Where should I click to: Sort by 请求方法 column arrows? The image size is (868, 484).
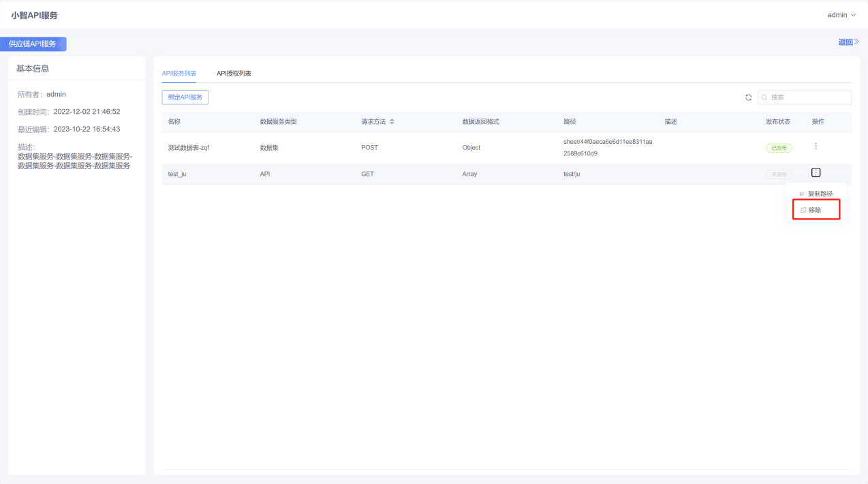(x=392, y=121)
